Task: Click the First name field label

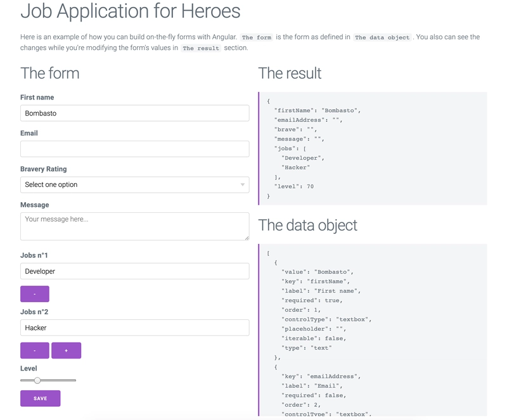Action: [x=37, y=98]
